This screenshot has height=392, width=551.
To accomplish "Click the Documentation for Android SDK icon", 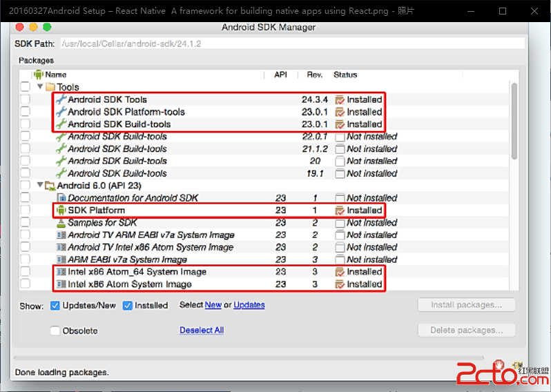I will [61, 198].
